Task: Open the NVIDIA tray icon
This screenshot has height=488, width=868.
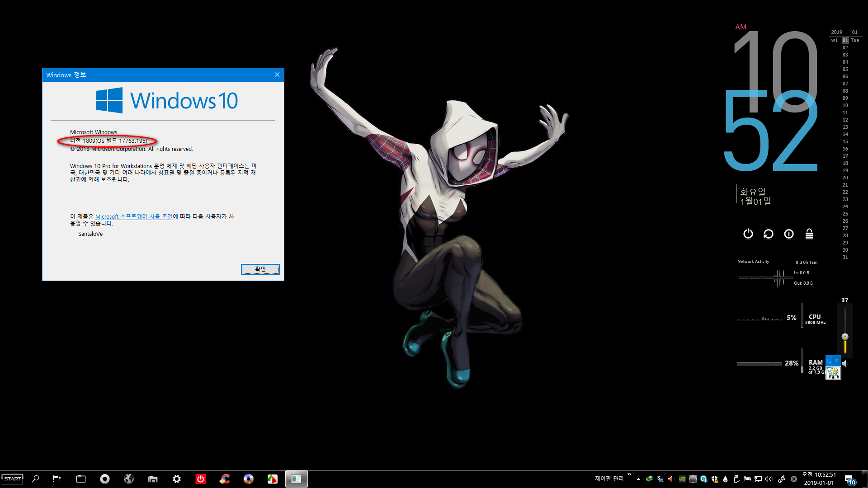Action: 682,479
